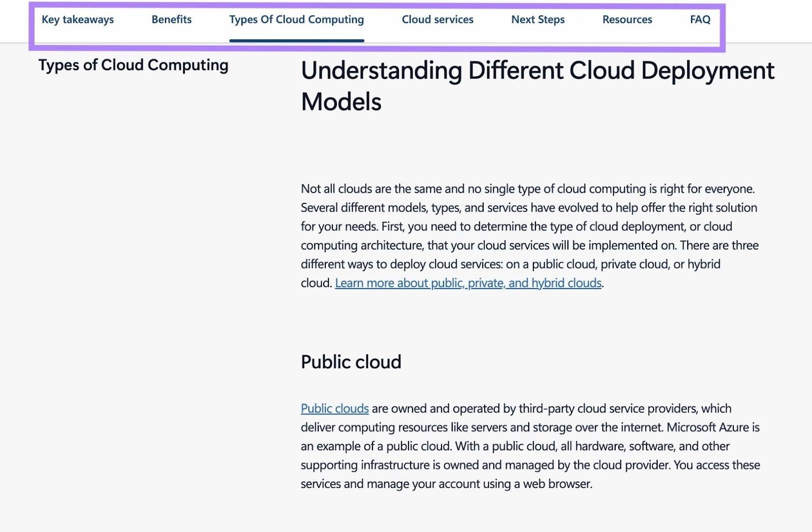Click the introductory paragraph about cloud models
This screenshot has height=532, width=812.
pyautogui.click(x=528, y=236)
